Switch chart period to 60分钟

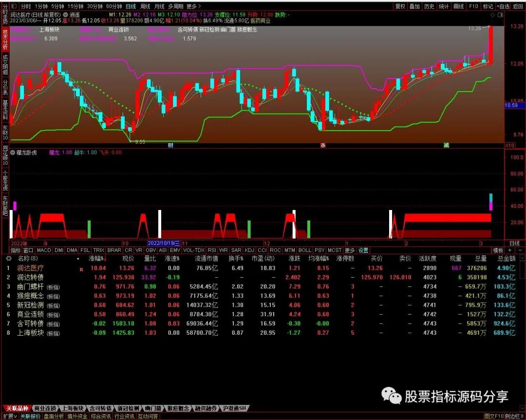click(x=114, y=6)
